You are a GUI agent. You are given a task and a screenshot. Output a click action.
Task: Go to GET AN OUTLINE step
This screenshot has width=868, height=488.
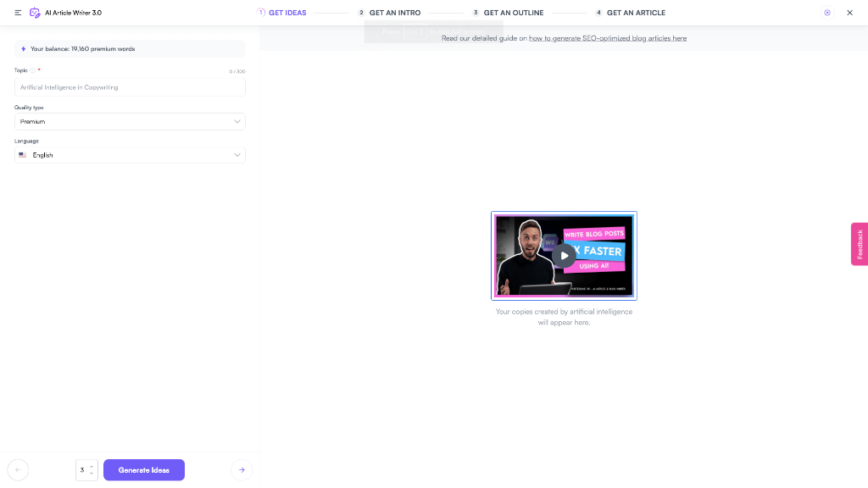(x=508, y=13)
